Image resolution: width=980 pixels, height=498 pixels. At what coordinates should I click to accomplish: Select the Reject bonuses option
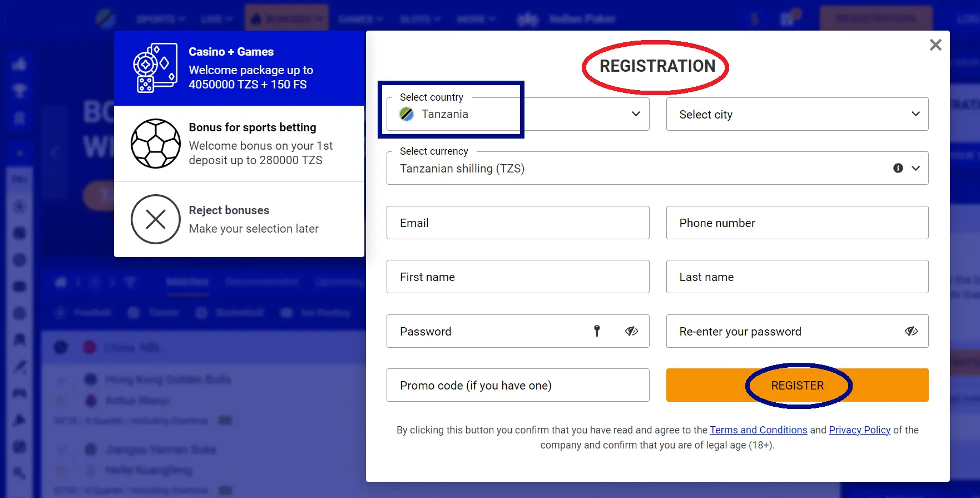click(239, 219)
